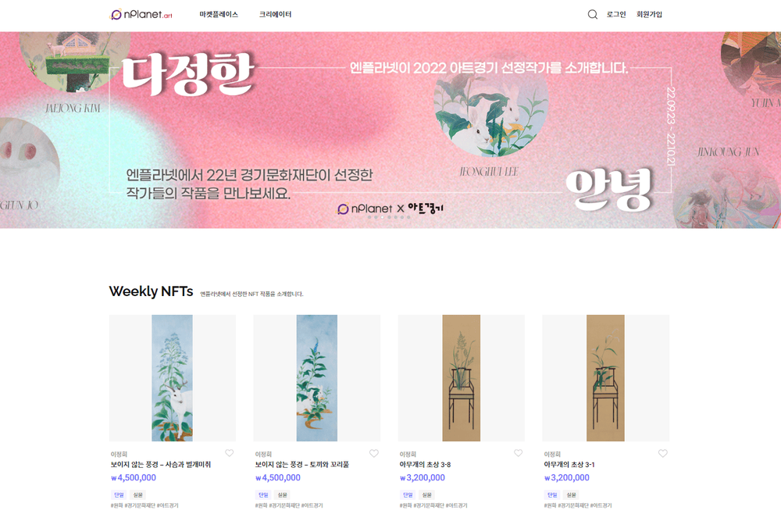781x532 pixels.
Task: Open the 크리에이터 menu
Action: pyautogui.click(x=275, y=14)
